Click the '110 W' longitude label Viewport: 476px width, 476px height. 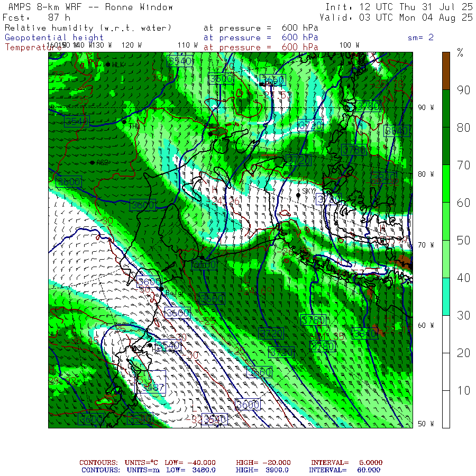coord(188,45)
